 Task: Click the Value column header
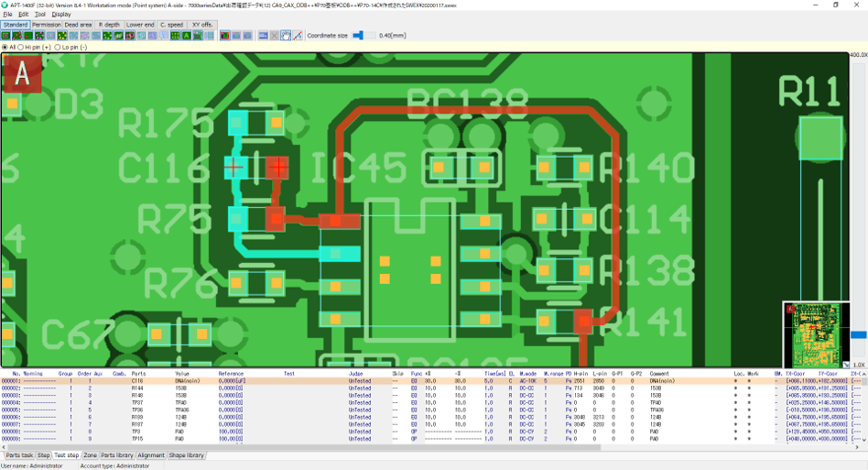[182, 374]
